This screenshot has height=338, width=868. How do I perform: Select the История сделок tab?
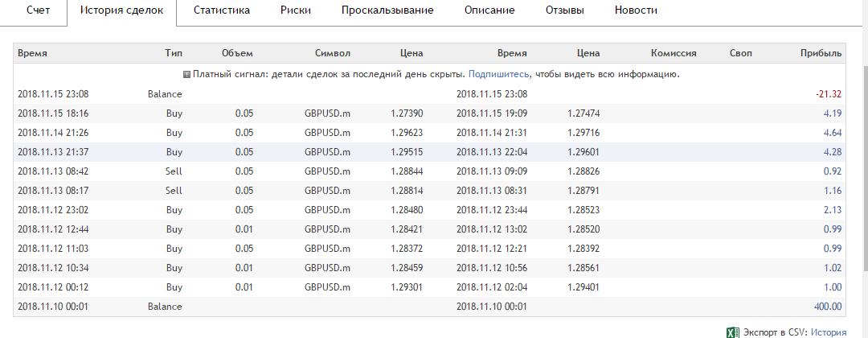122,10
